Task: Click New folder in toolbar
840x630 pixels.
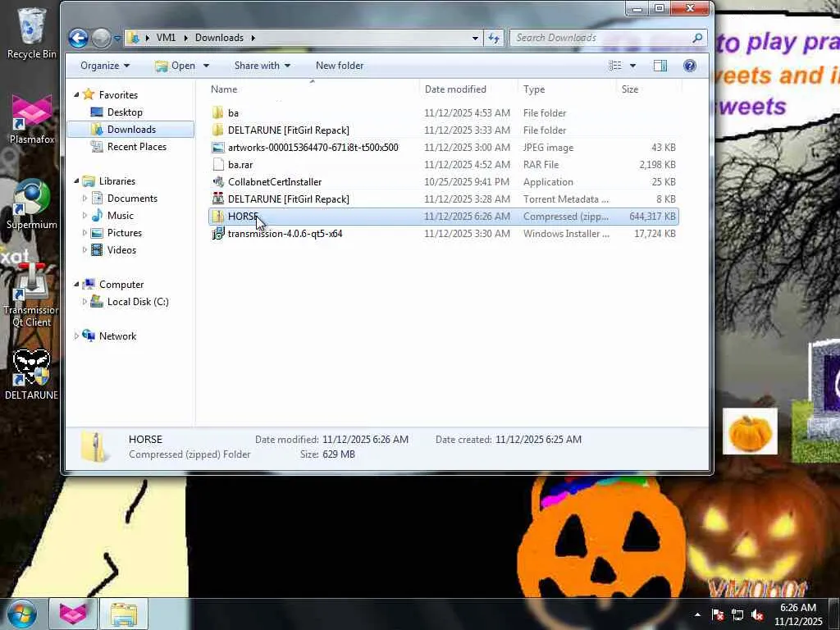Action: point(340,66)
